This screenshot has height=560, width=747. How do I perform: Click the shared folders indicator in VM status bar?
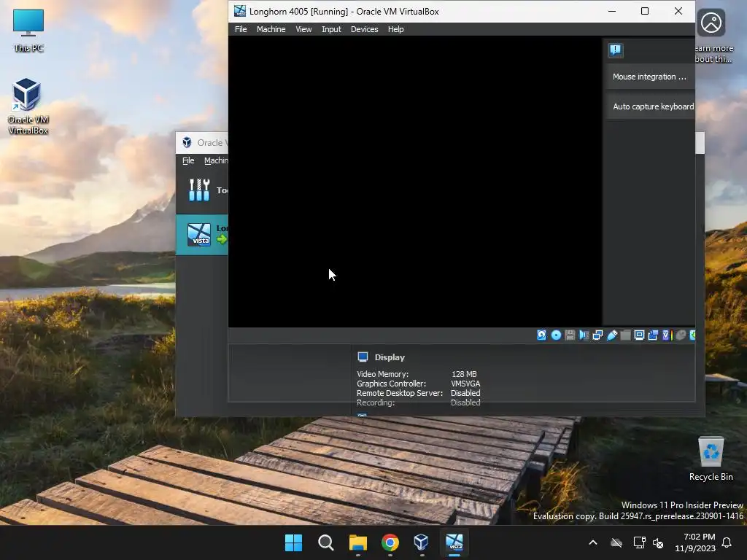(625, 335)
